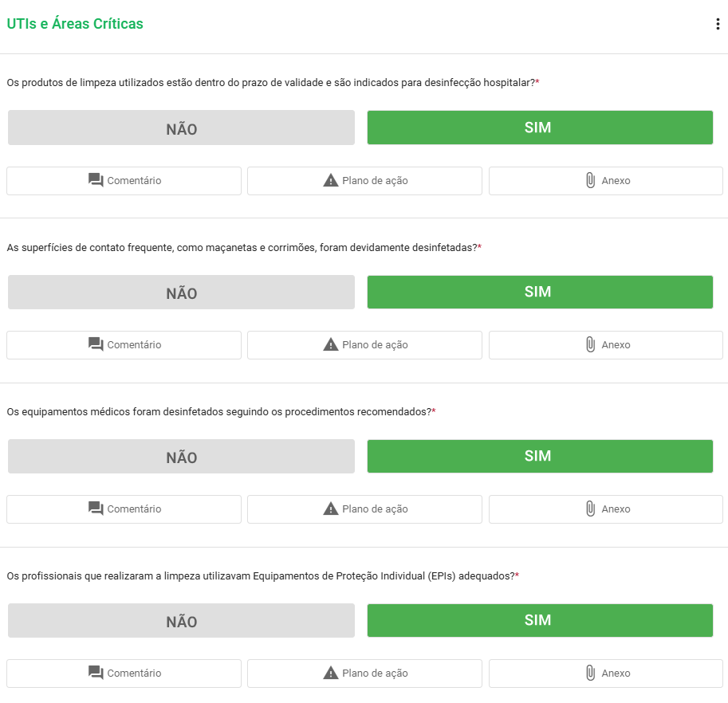Viewport: 728px width, 703px height.
Task: Click the green SIM answer for cleaning products
Action: pos(539,127)
